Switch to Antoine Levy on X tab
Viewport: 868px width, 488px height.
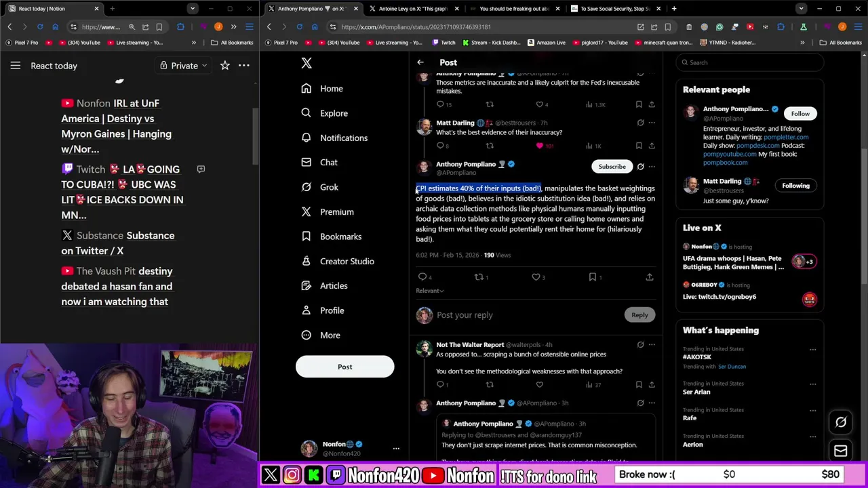click(x=413, y=9)
